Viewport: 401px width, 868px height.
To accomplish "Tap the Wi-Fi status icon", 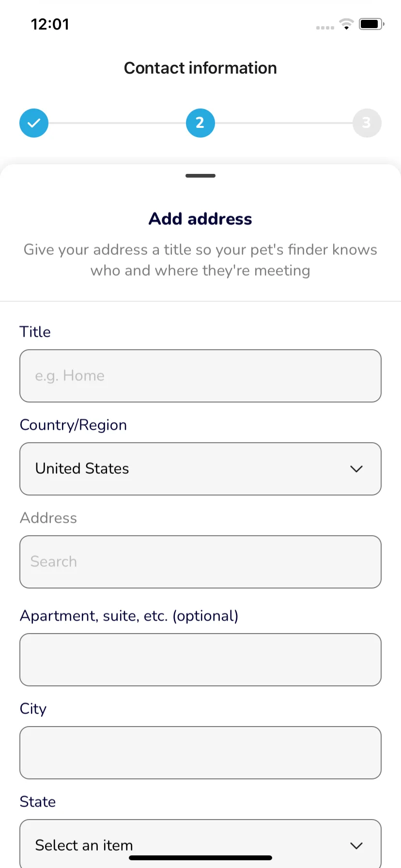I will coord(346,24).
